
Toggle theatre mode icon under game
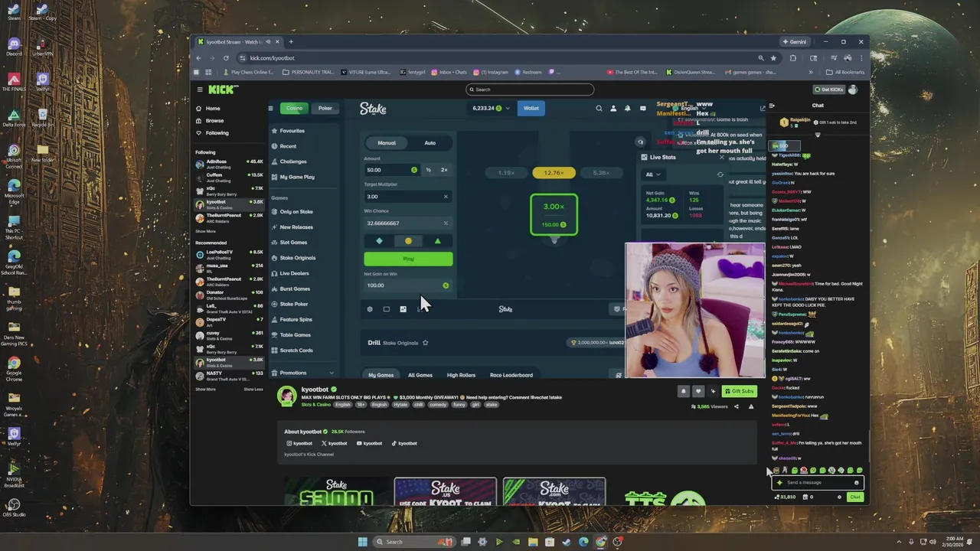point(387,309)
